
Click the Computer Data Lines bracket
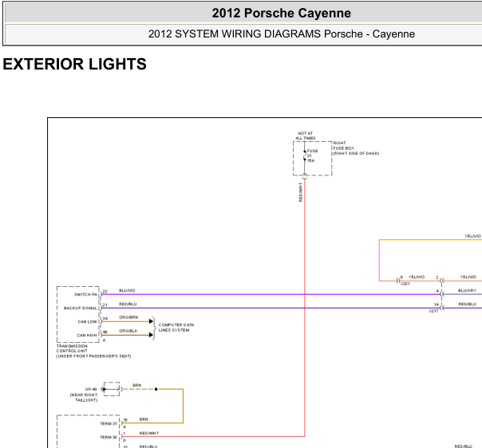(154, 328)
